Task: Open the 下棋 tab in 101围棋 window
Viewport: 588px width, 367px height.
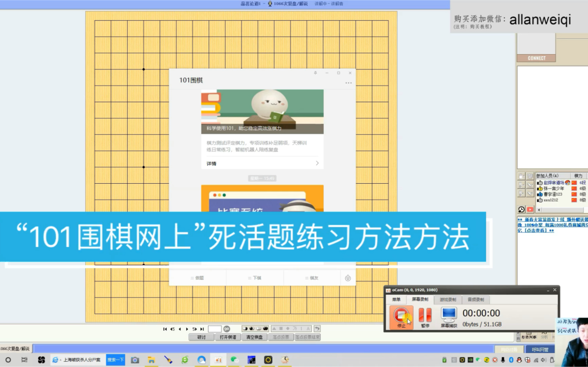Action: tap(255, 278)
